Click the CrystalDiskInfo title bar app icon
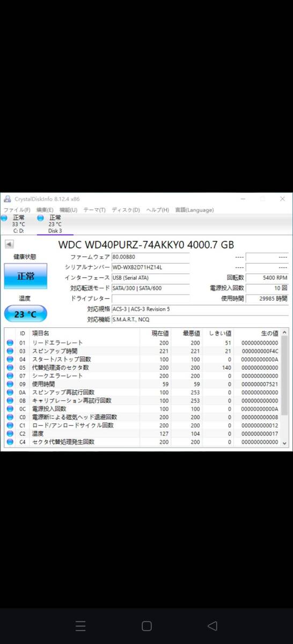Image resolution: width=293 pixels, height=644 pixels. [7, 199]
